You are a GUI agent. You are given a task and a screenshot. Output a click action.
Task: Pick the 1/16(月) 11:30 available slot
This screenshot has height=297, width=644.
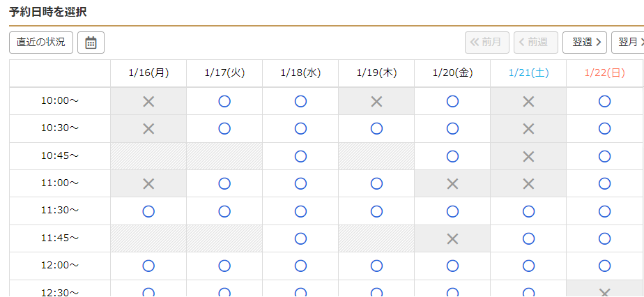pos(148,211)
